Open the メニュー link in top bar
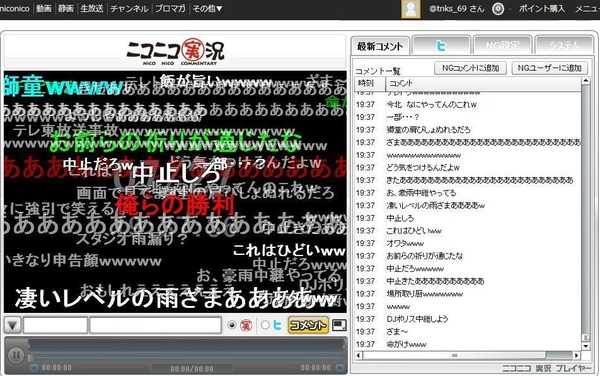 click(x=587, y=9)
